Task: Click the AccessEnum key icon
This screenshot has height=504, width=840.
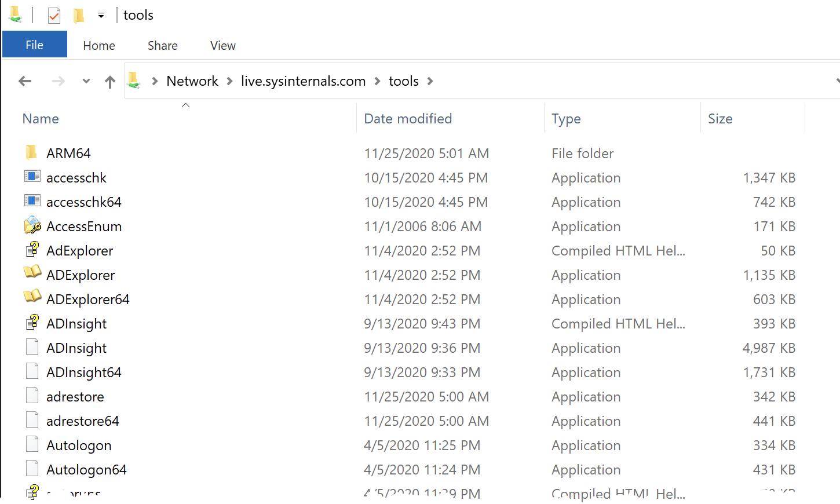Action: pyautogui.click(x=32, y=225)
